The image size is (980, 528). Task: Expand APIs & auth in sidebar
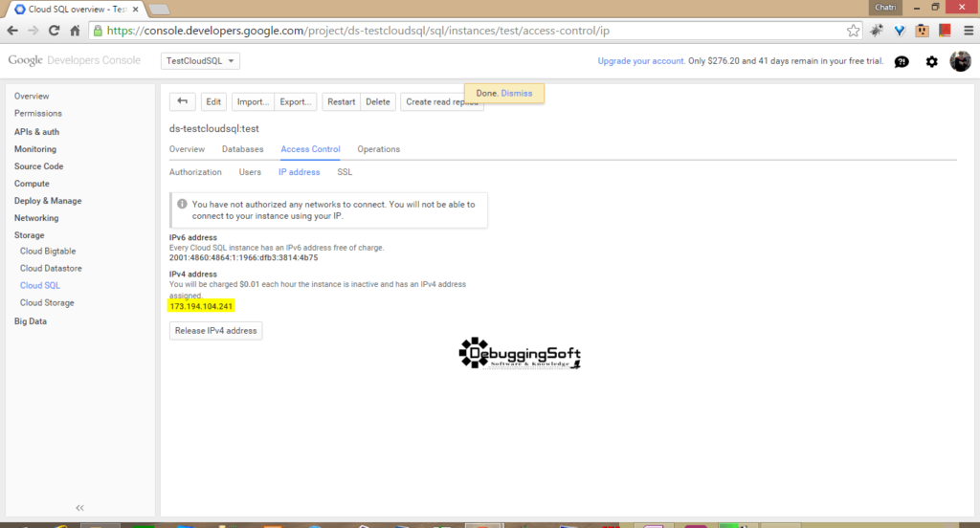click(37, 132)
